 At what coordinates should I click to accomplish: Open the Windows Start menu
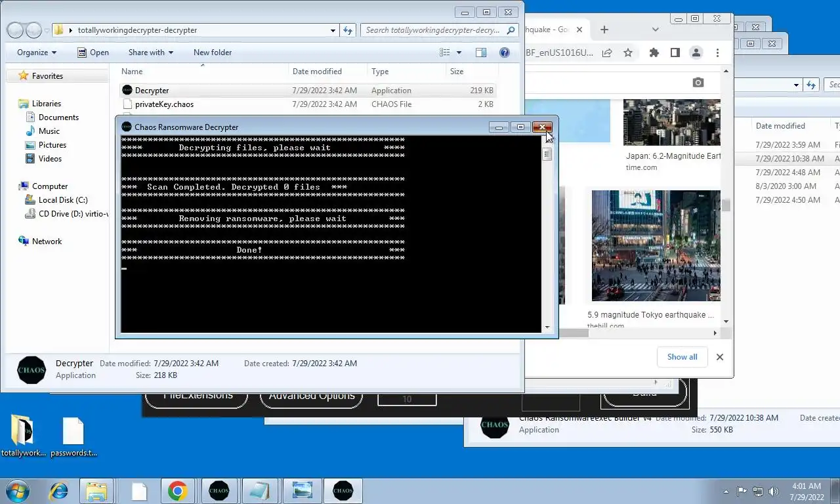18,491
